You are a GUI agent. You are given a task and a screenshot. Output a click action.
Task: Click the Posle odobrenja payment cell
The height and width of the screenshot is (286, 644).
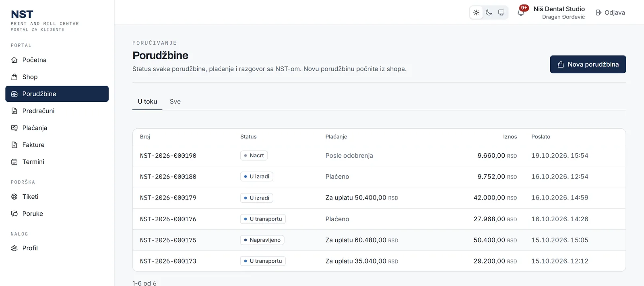(349, 156)
